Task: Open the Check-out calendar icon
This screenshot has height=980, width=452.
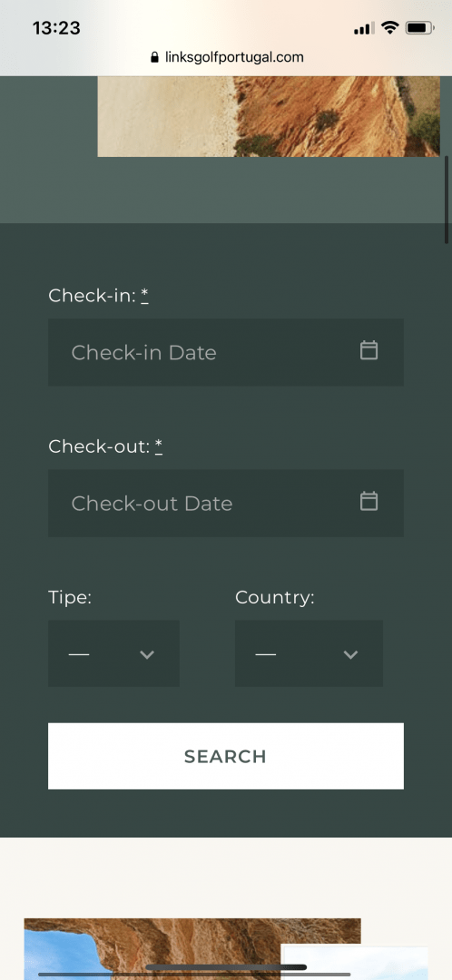Action: (368, 501)
